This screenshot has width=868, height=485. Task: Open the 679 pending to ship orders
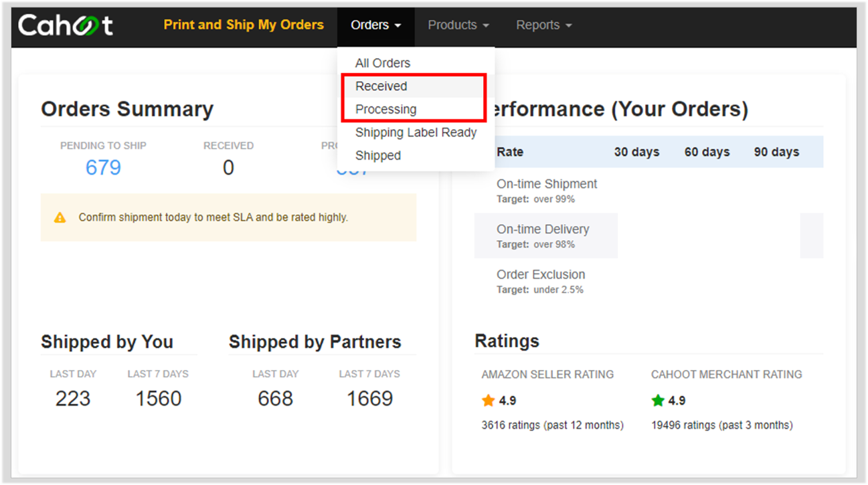103,167
